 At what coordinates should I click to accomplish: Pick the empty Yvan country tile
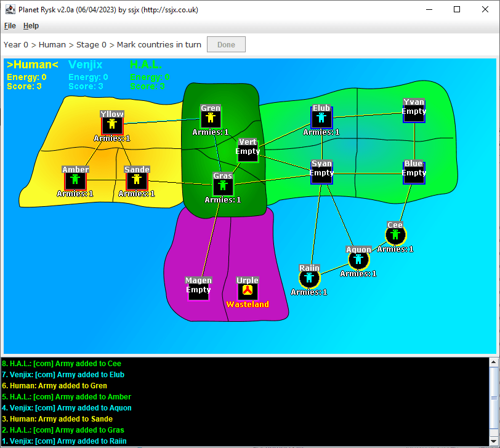coord(414,111)
